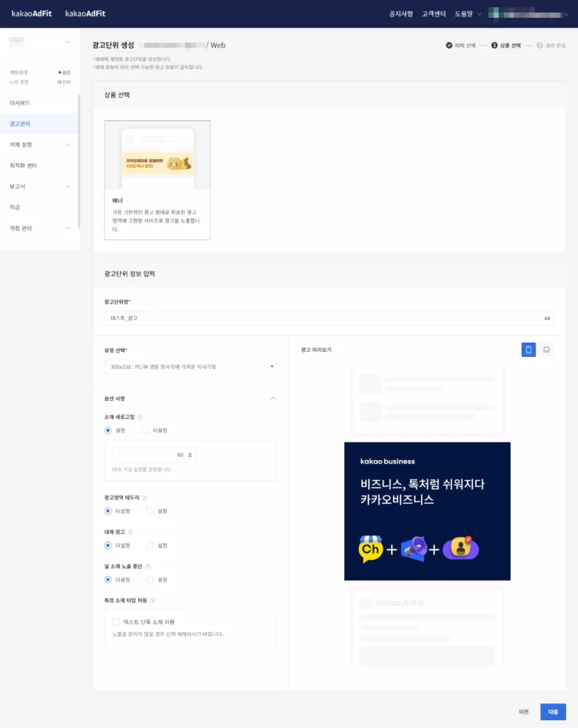The height and width of the screenshot is (728, 578).
Task: Switch preview to mobile view icon
Action: point(528,348)
